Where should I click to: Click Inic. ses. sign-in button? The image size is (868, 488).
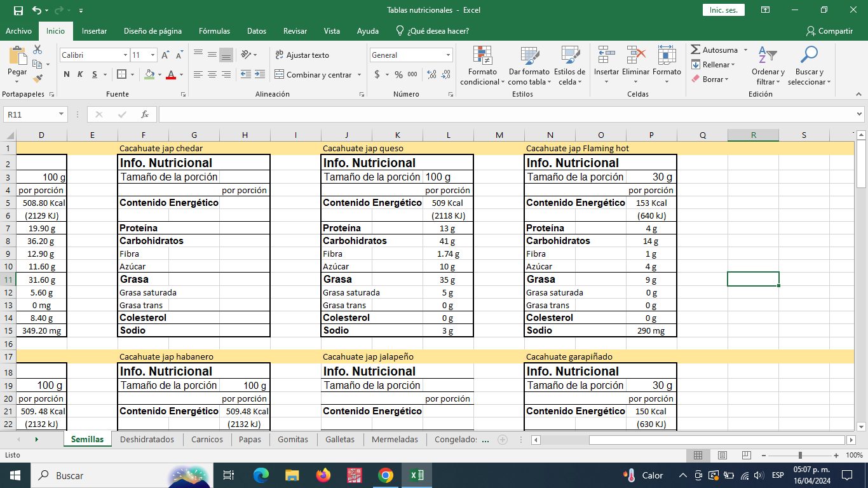pos(723,10)
